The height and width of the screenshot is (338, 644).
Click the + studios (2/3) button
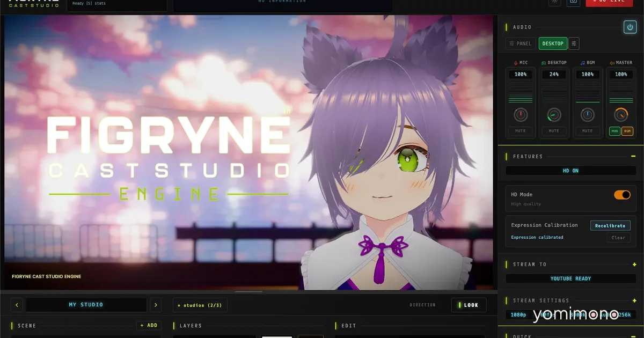coord(200,305)
